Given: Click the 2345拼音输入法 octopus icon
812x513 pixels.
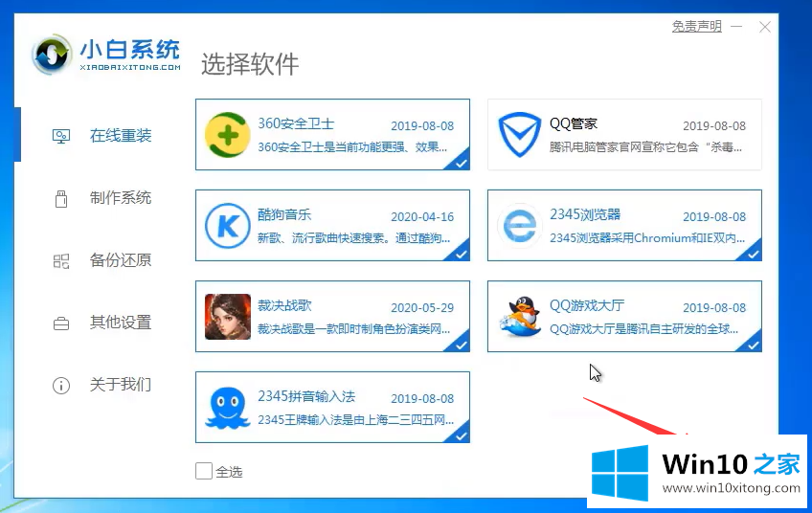Looking at the screenshot, I should [227, 408].
